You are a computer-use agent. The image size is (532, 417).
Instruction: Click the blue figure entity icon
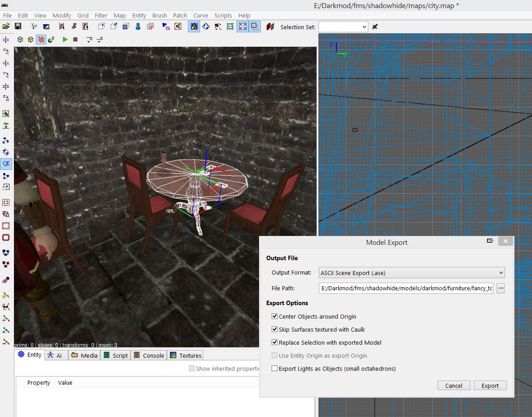[138, 27]
